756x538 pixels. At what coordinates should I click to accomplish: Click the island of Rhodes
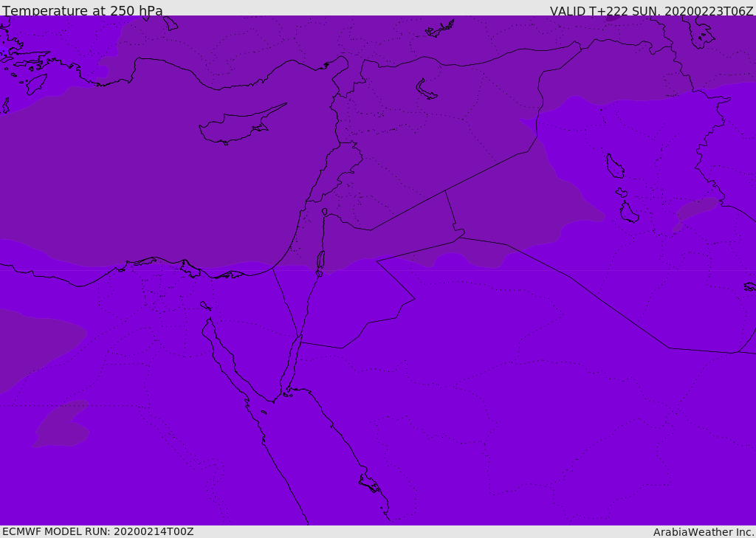pyautogui.click(x=36, y=83)
